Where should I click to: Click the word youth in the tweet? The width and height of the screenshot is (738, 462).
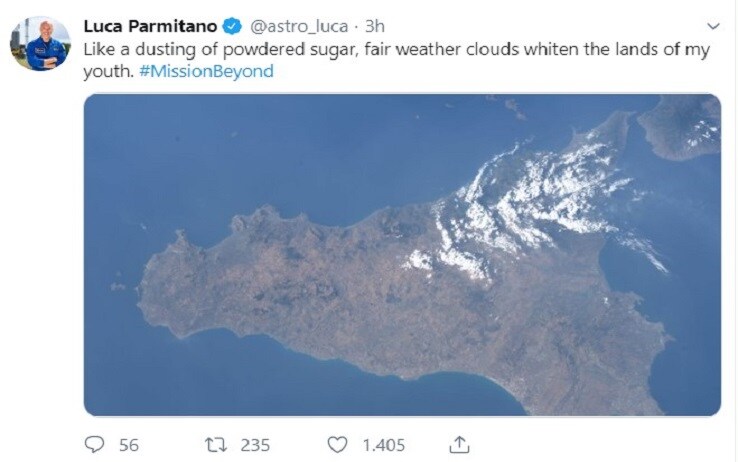108,72
